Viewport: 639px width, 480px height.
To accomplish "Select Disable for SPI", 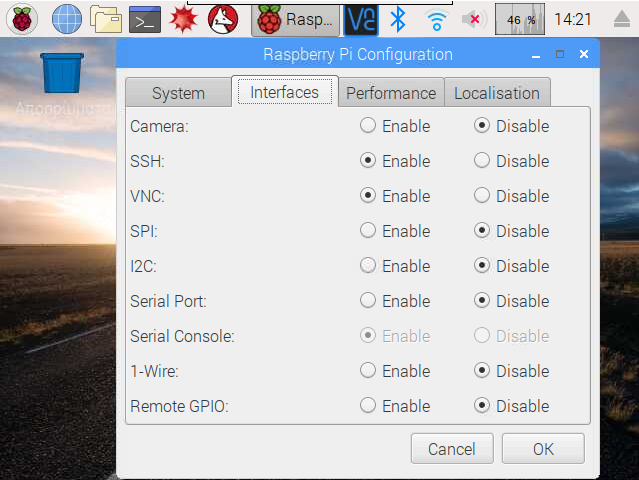I will pos(511,231).
